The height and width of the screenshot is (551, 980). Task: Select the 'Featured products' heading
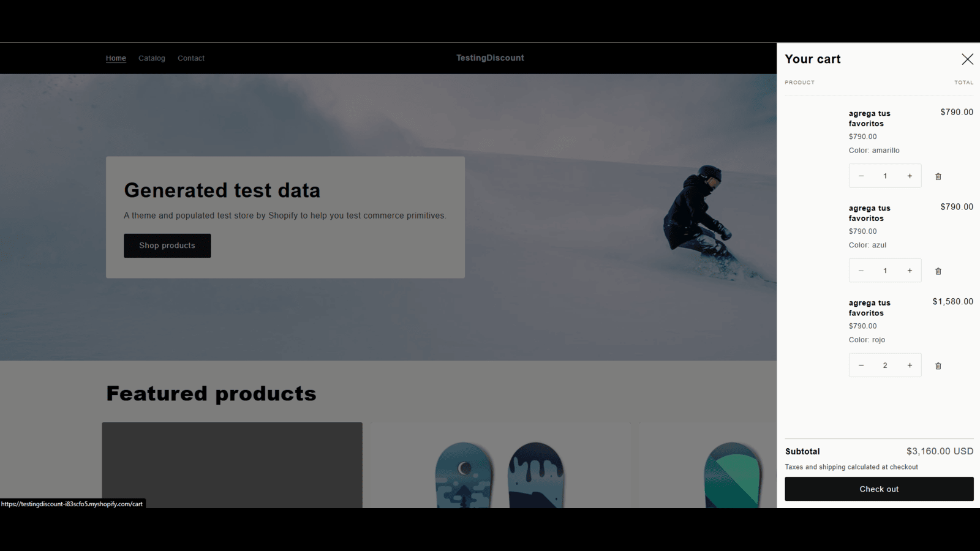click(211, 394)
